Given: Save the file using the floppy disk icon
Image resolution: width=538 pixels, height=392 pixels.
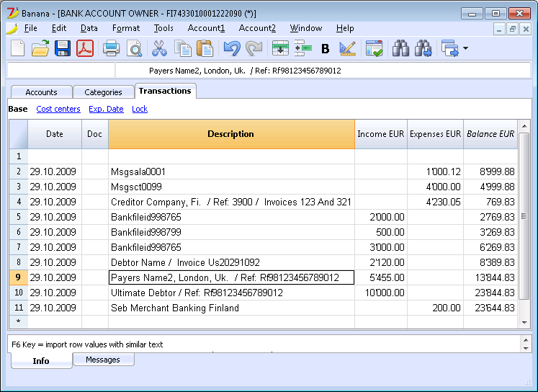Looking at the screenshot, I should (63, 48).
